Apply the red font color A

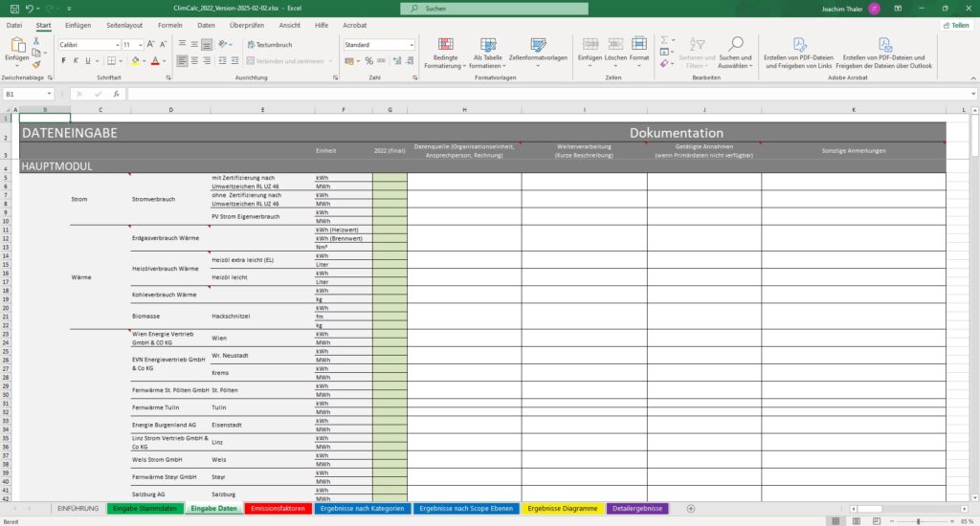click(x=156, y=61)
